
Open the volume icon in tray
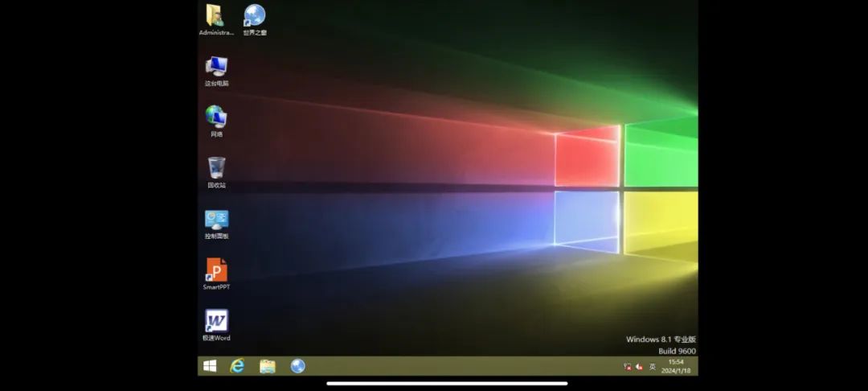coord(639,367)
